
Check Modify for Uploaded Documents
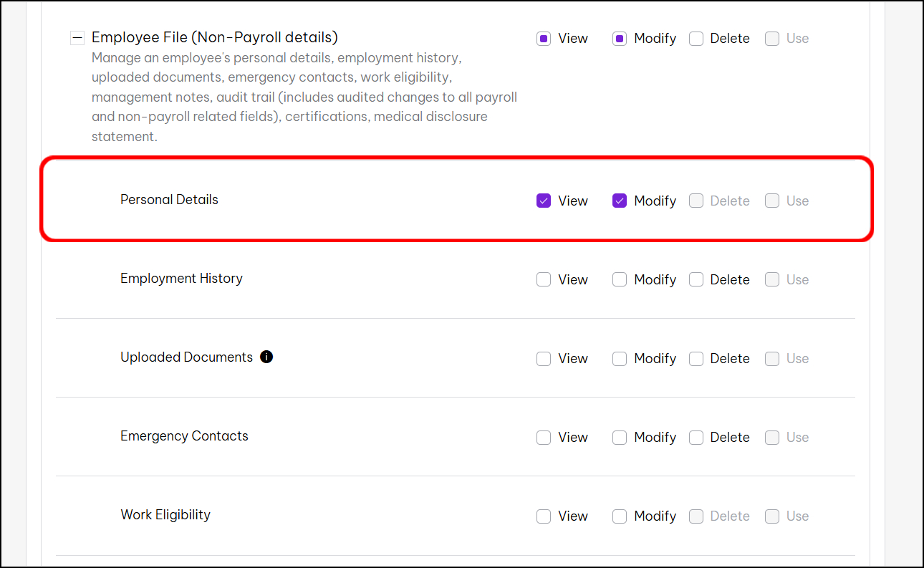pos(620,359)
